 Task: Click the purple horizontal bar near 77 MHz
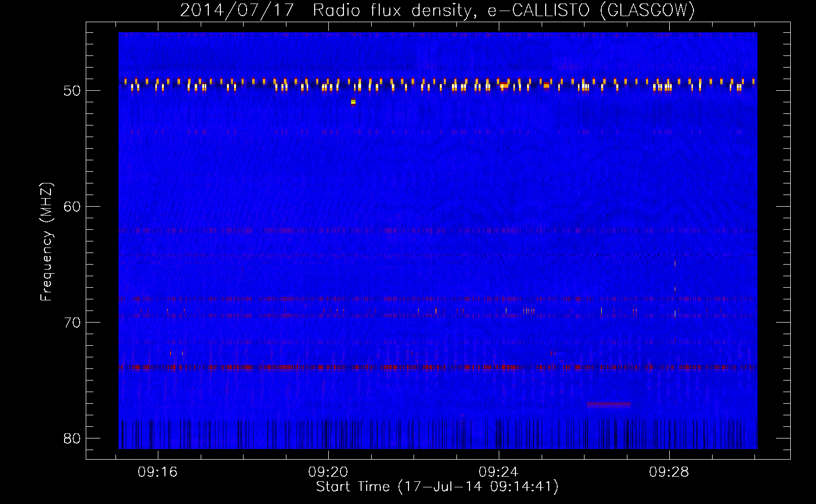(x=609, y=404)
